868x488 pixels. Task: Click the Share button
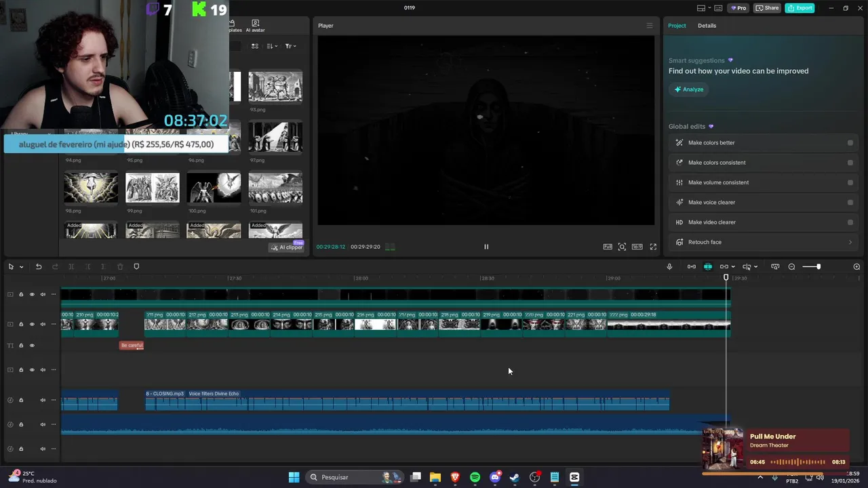click(x=767, y=8)
